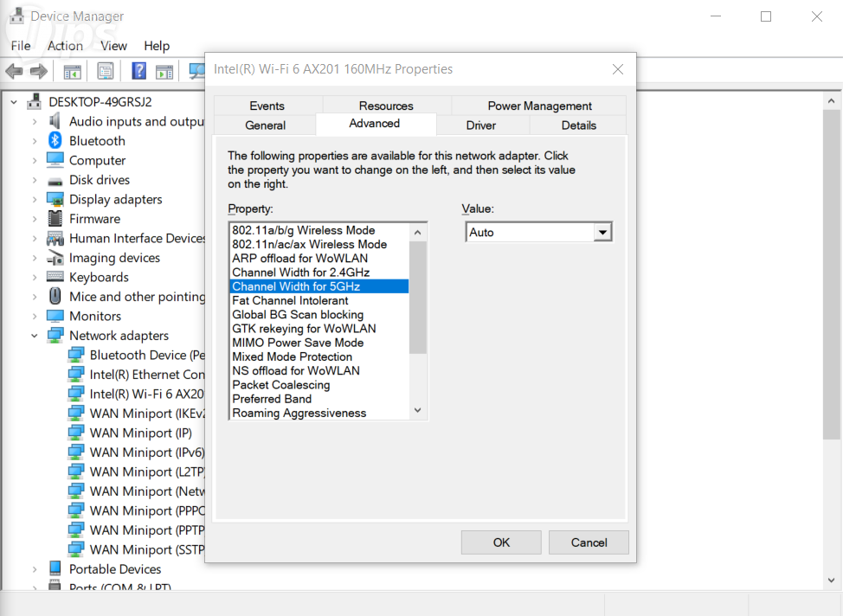
Task: Click the blue Help toolbar icon
Action: click(x=138, y=70)
